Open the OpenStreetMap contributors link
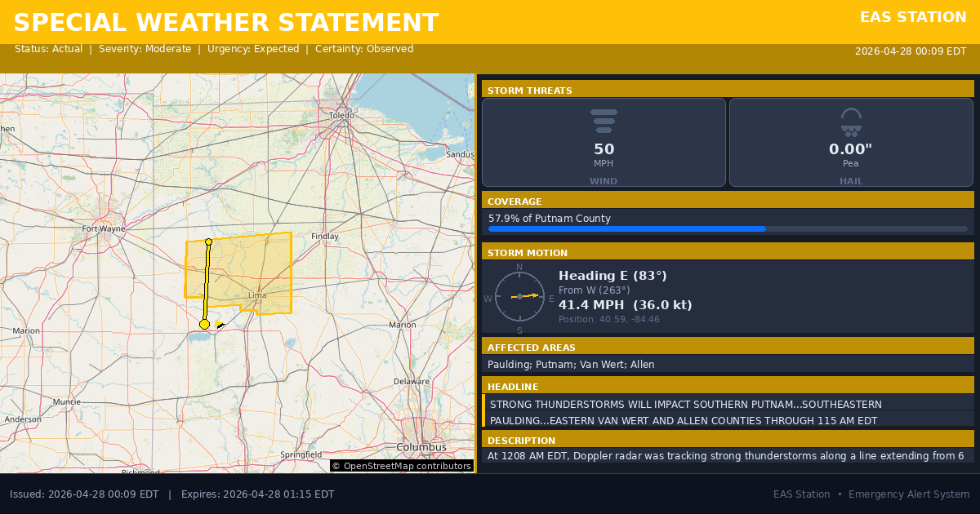980x514 pixels. [401, 466]
